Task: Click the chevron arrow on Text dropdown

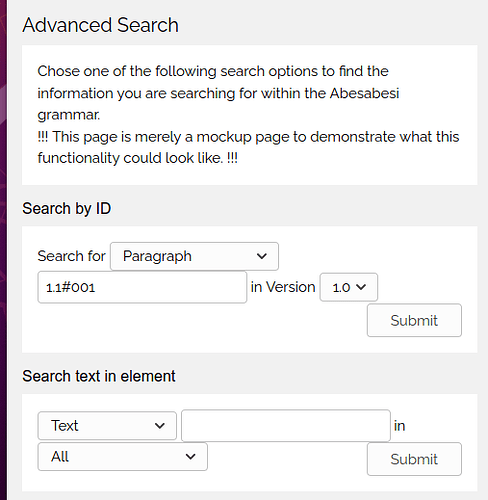Action: [160, 426]
